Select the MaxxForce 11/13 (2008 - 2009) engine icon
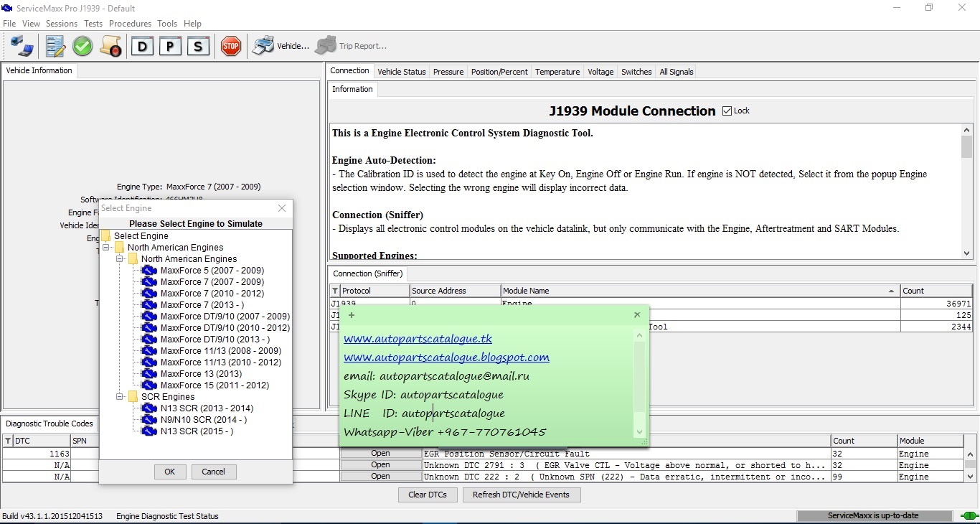This screenshot has width=980, height=524. (149, 351)
